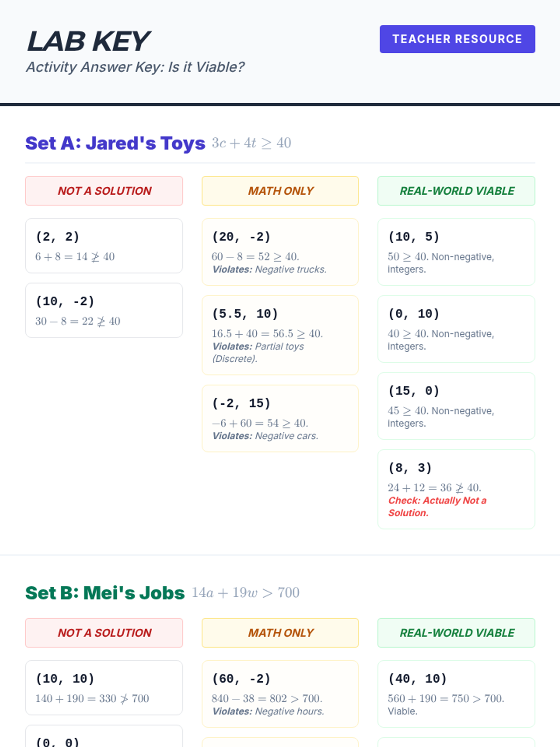Click the Teacher Resource badge

(x=457, y=39)
